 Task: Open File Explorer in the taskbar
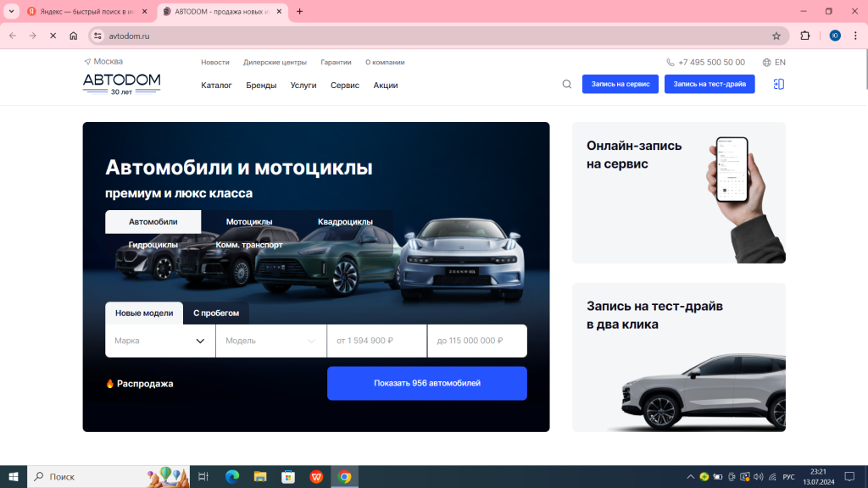click(x=260, y=476)
